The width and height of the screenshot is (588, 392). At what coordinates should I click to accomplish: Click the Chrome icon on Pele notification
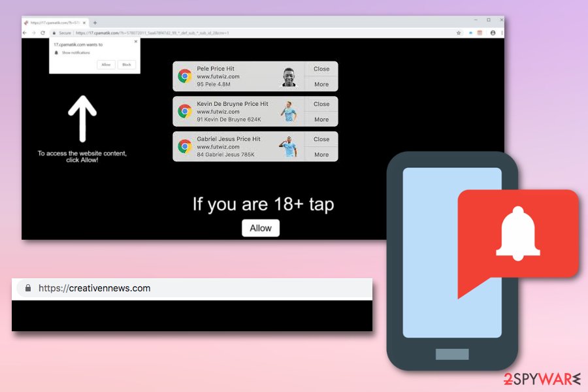tap(185, 76)
